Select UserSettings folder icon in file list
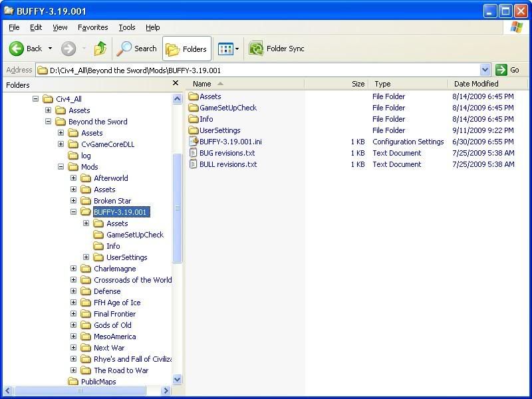Screen dimensions: 532x399 click(x=194, y=130)
